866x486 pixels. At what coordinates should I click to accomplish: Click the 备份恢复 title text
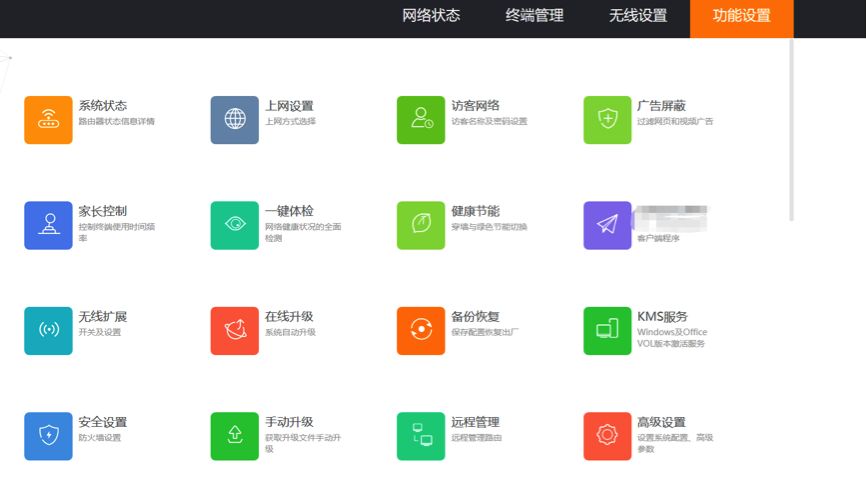click(476, 316)
